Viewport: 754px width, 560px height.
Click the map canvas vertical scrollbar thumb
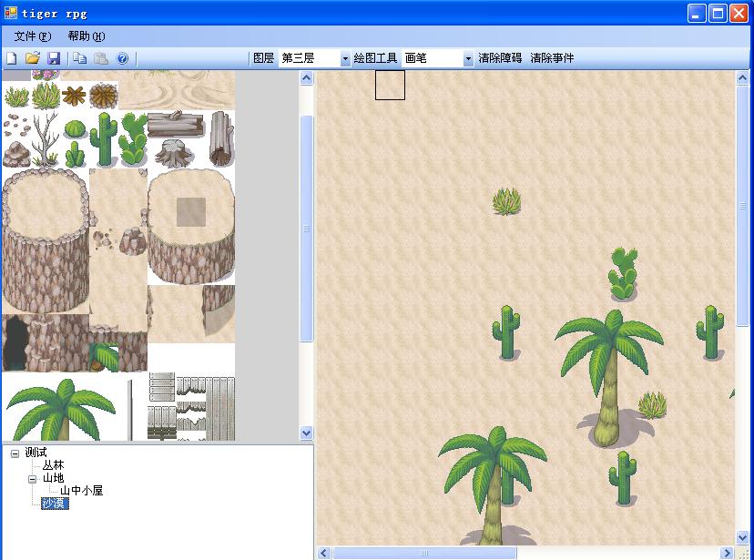[742, 206]
